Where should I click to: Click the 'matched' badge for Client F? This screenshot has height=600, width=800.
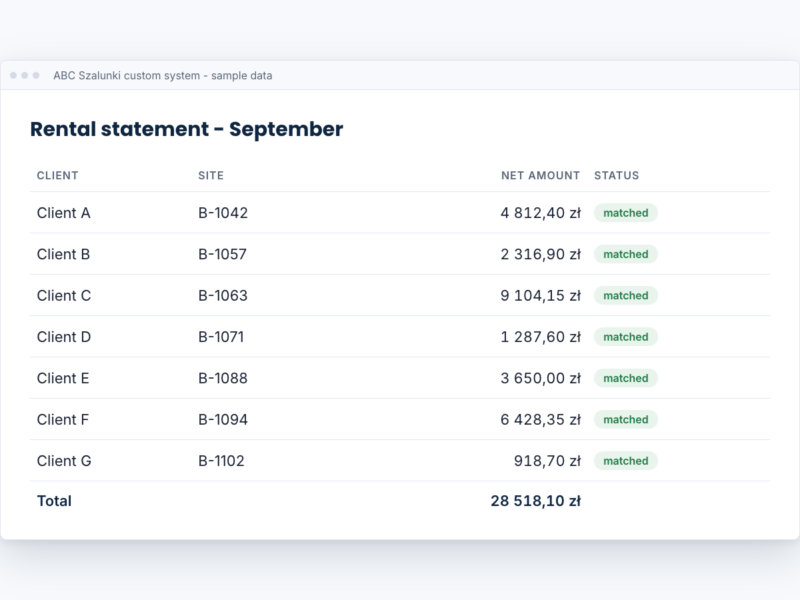626,419
